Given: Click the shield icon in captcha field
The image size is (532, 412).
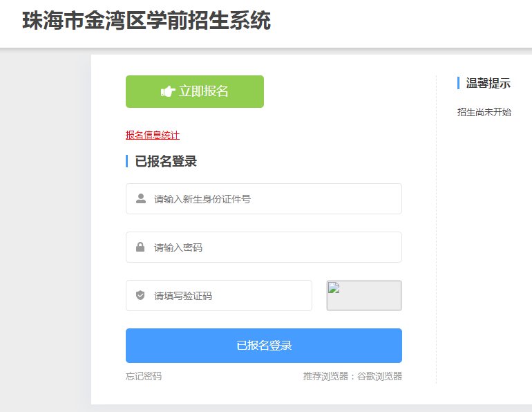Looking at the screenshot, I should [140, 296].
